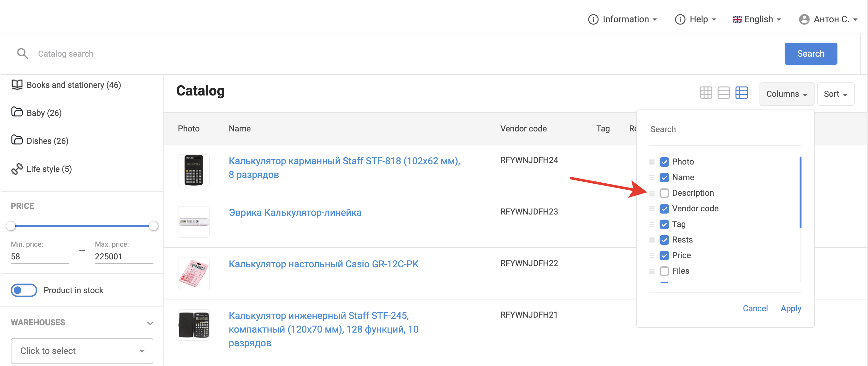The width and height of the screenshot is (868, 366).
Task: Click the user avatar icon
Action: 804,19
